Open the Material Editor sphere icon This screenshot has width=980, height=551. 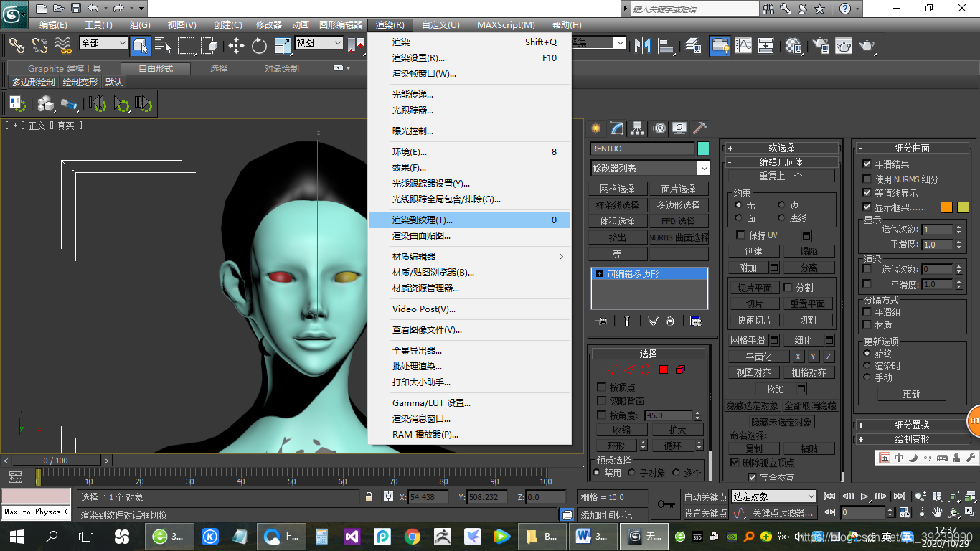point(793,46)
